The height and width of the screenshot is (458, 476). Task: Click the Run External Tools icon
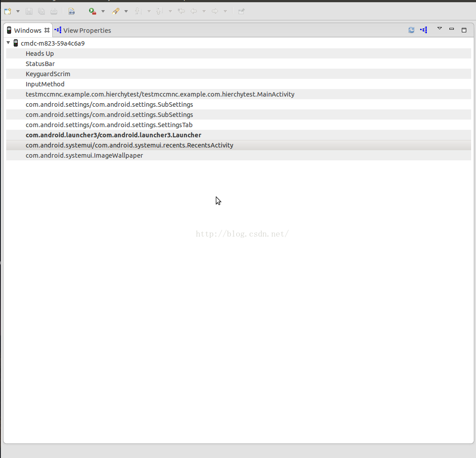93,11
